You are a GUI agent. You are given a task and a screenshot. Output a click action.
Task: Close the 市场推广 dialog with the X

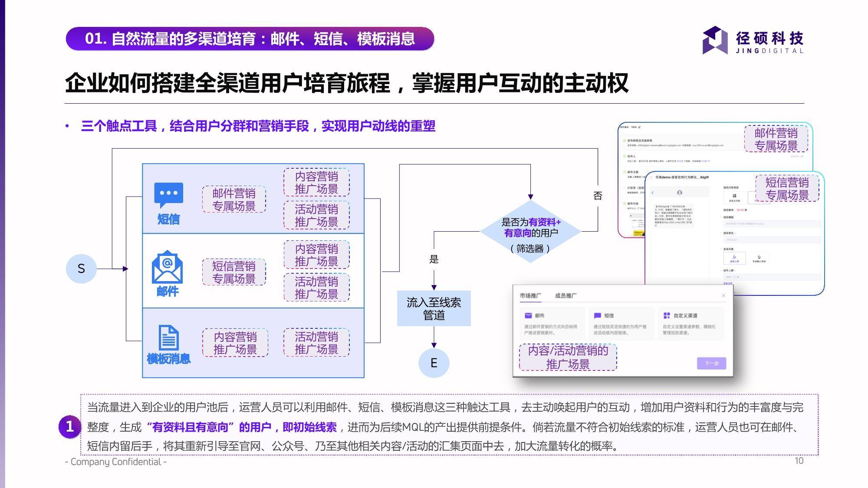723,295
